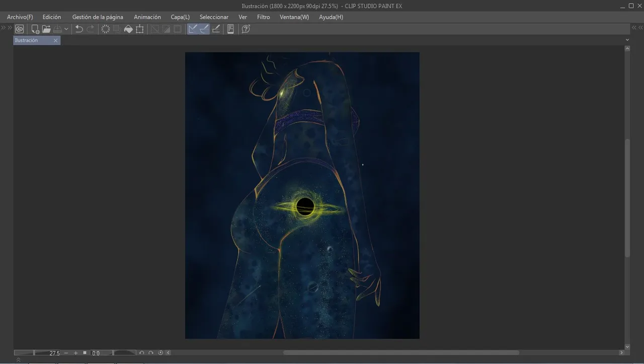Click the illustration canvas artwork
The width and height of the screenshot is (644, 364).
[302, 195]
